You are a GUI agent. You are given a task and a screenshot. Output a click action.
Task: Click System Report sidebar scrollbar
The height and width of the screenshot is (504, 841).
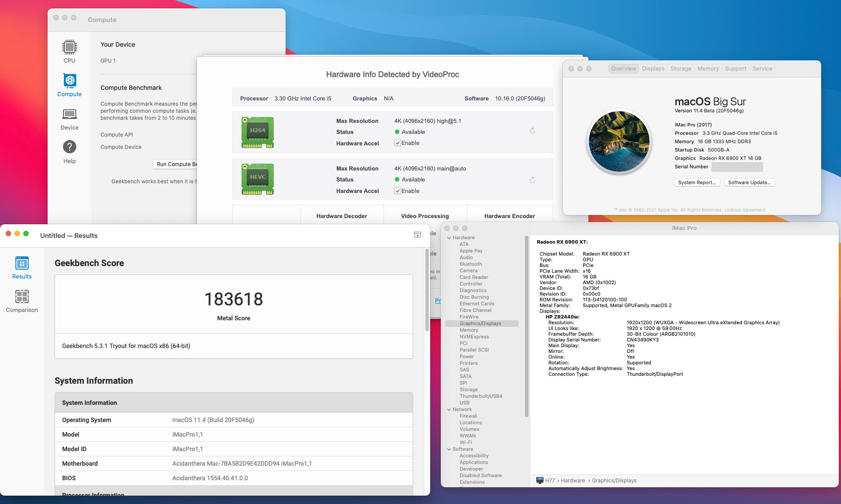tap(526, 326)
